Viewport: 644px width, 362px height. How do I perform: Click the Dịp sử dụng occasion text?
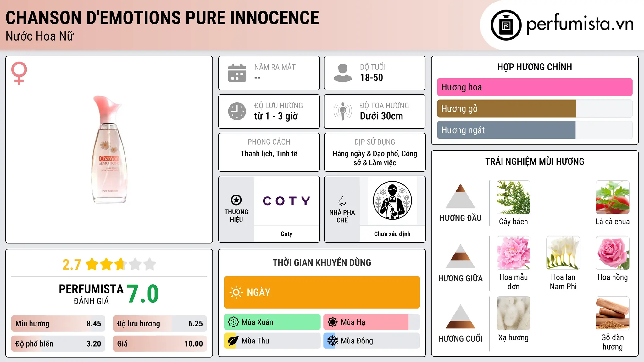point(375,158)
